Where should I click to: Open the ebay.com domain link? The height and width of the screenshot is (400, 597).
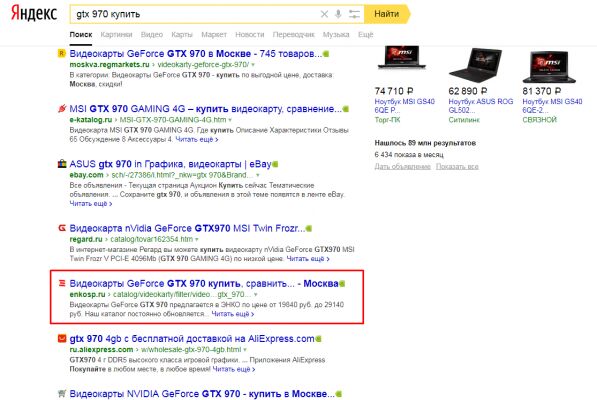[x=86, y=175]
